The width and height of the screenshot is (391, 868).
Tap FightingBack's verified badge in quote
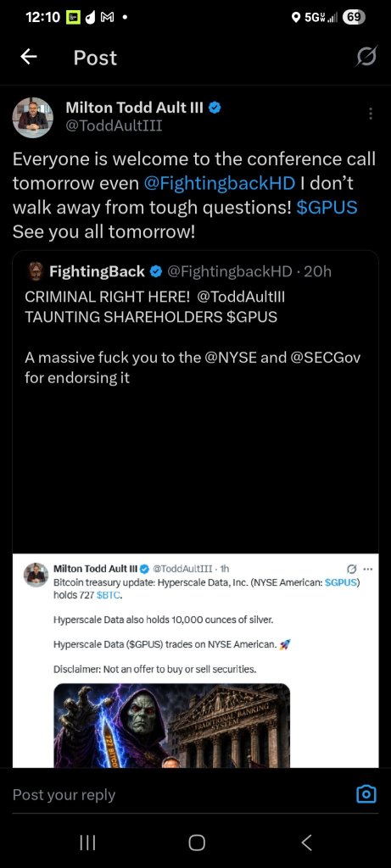pos(155,271)
